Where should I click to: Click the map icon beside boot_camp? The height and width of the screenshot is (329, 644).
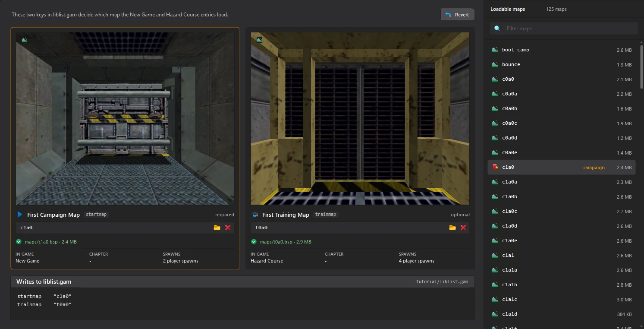495,50
